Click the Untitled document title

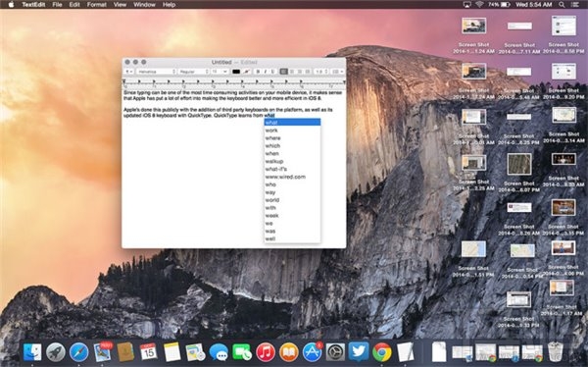coord(221,62)
